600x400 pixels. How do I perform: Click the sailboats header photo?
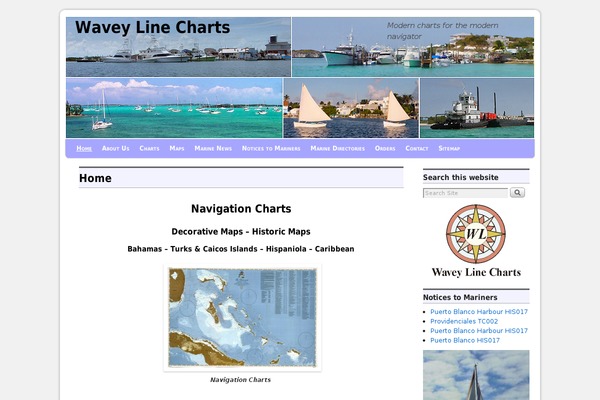[x=350, y=108]
